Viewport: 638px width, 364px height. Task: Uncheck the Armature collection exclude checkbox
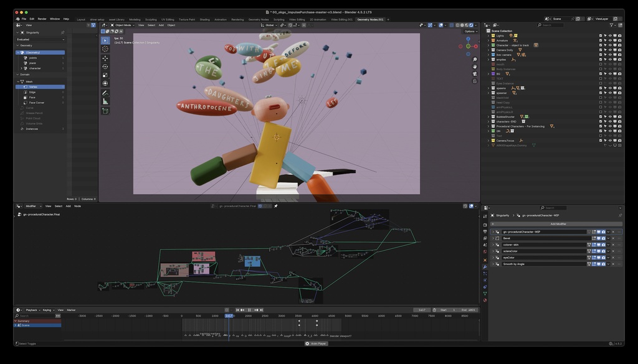tap(601, 40)
